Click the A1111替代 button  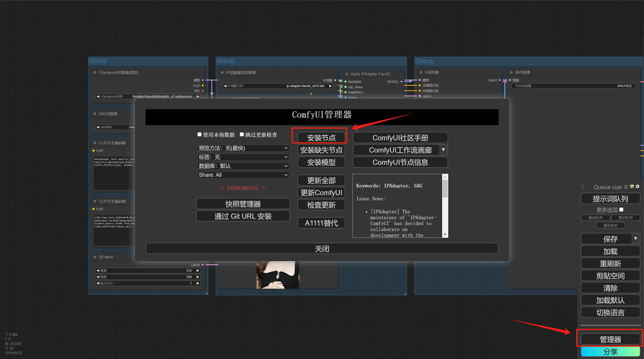pyautogui.click(x=321, y=223)
